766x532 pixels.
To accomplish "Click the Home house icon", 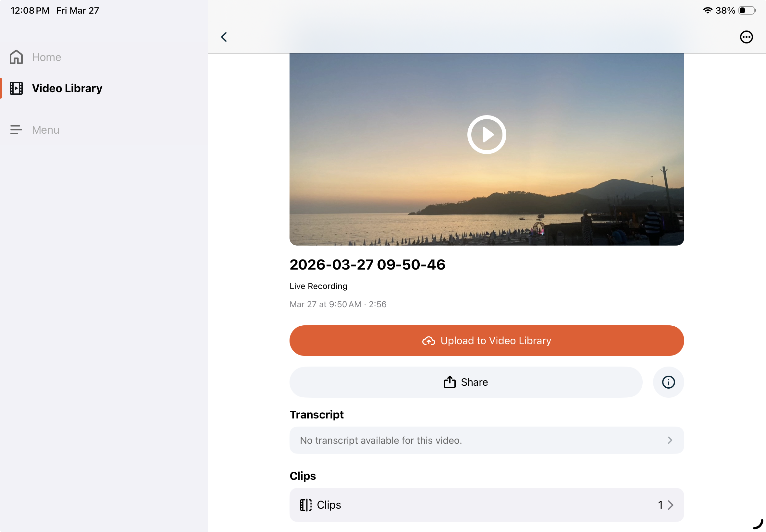I will click(x=16, y=57).
